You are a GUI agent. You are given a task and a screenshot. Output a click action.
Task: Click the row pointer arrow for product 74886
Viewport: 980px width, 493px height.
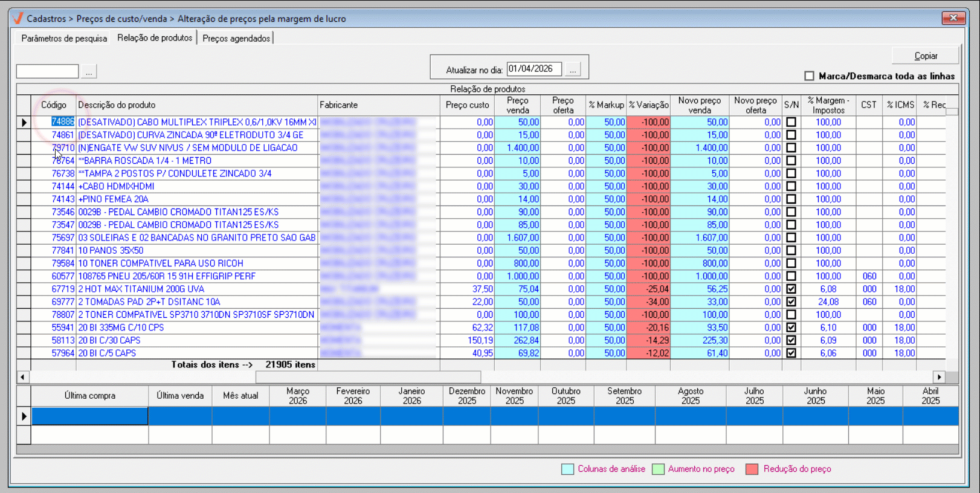click(x=24, y=122)
